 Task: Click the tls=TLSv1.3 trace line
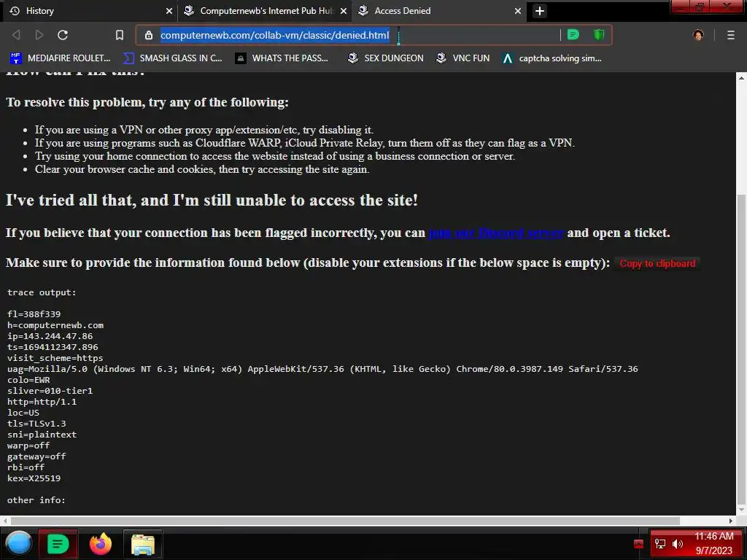(36, 424)
